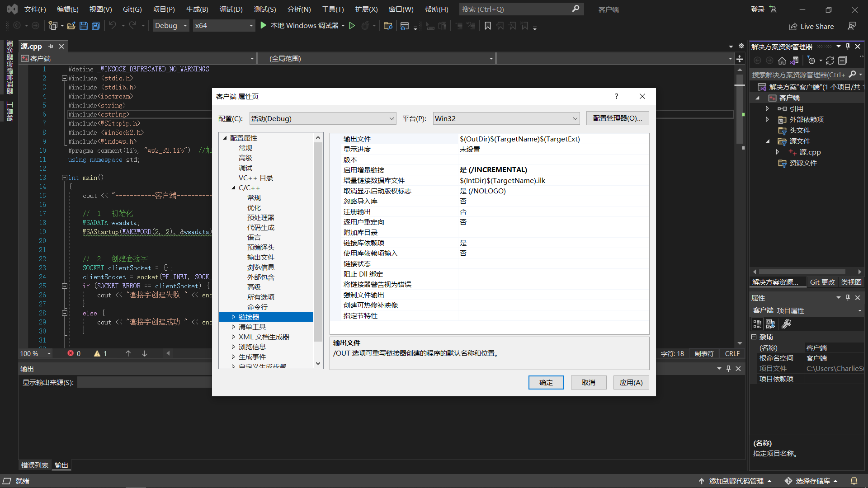
Task: Click the 应用(A) button
Action: click(631, 382)
